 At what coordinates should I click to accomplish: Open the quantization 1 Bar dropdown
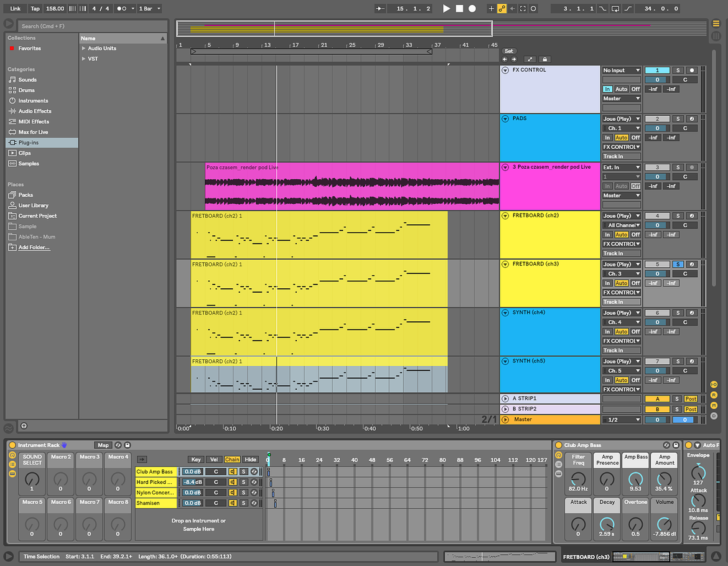(x=149, y=8)
